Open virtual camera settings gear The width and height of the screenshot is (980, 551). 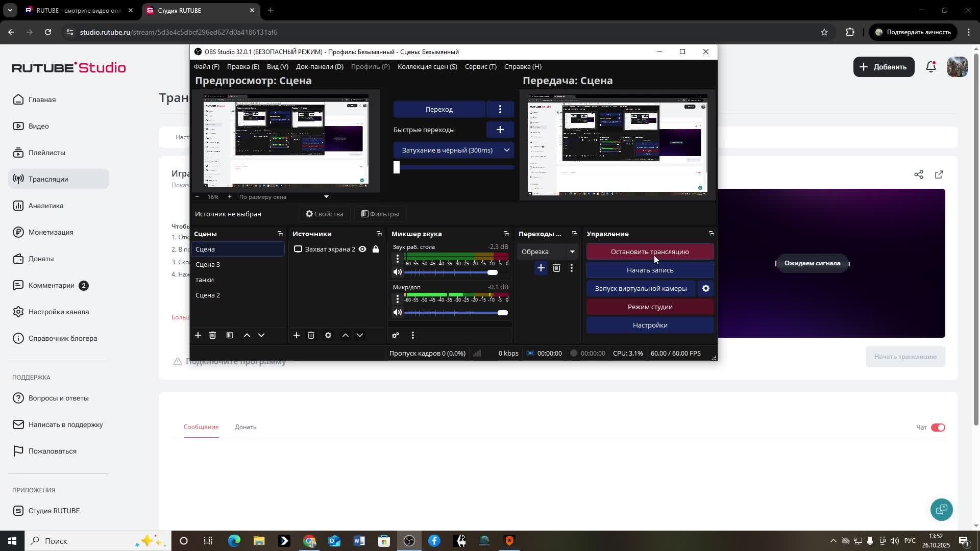(705, 288)
